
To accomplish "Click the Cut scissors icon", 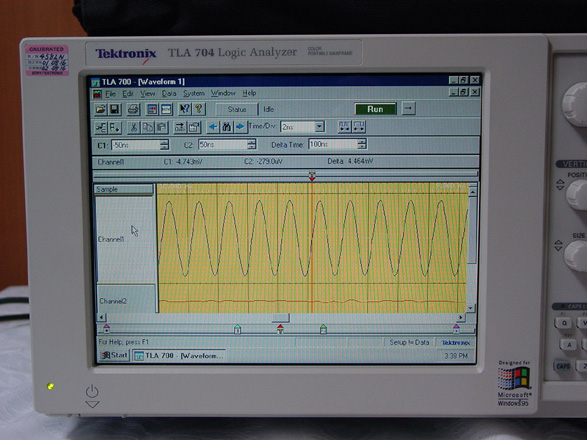I will (133, 128).
